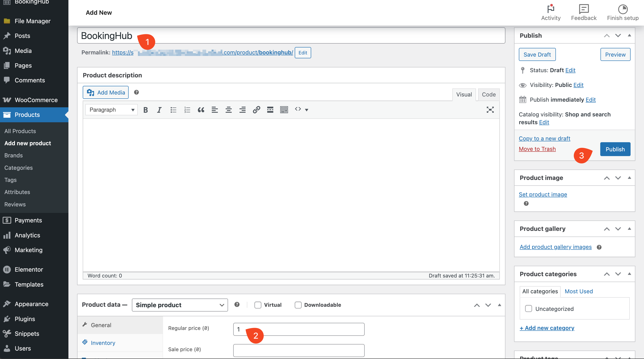Image resolution: width=644 pixels, height=359 pixels.
Task: Click the Regular price input field
Action: (299, 329)
